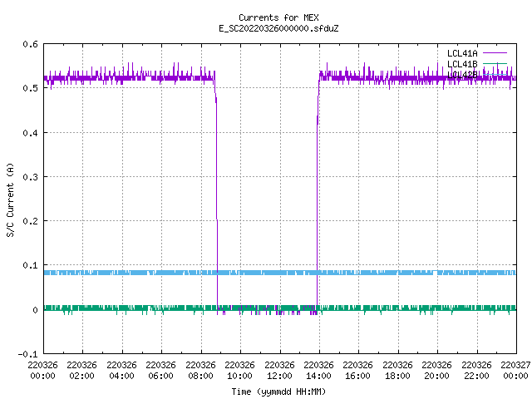Click the 220326 04:00 x-axis tick label
The image size is (532, 399).
point(121,371)
